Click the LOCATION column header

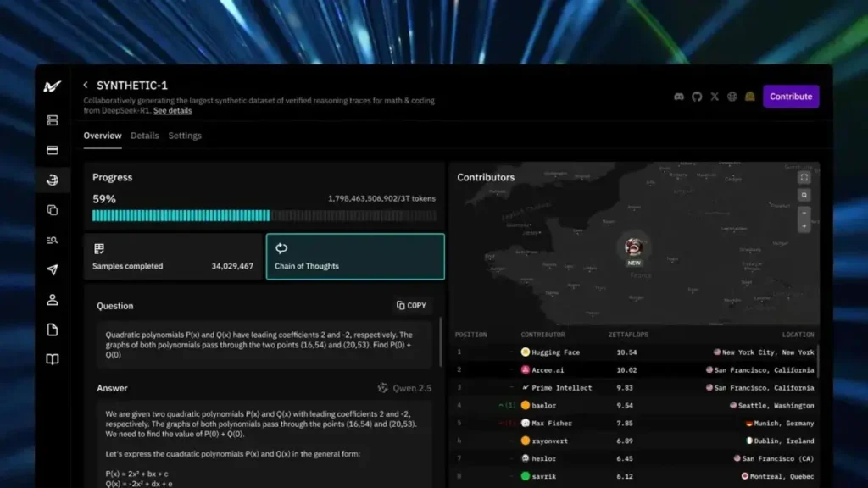pyautogui.click(x=798, y=335)
